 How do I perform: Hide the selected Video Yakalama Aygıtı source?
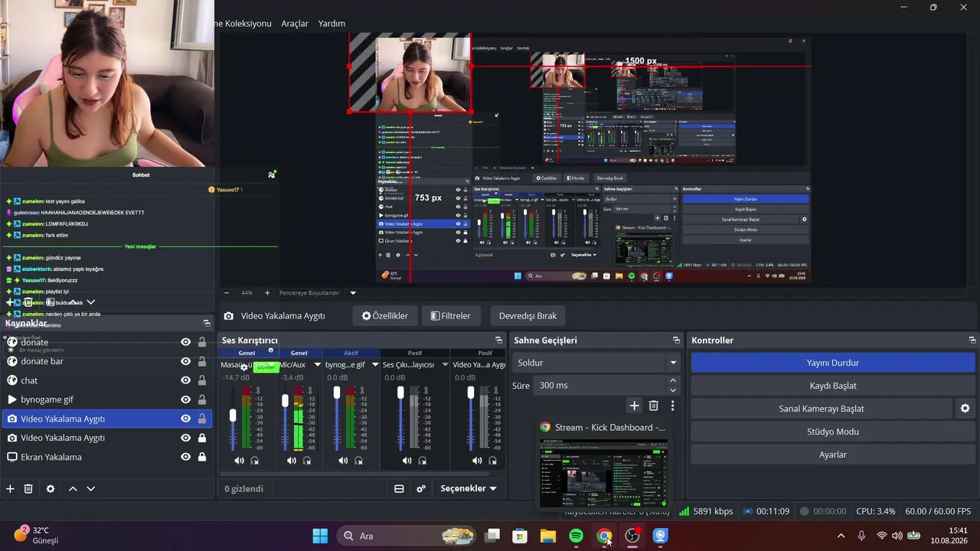click(185, 419)
